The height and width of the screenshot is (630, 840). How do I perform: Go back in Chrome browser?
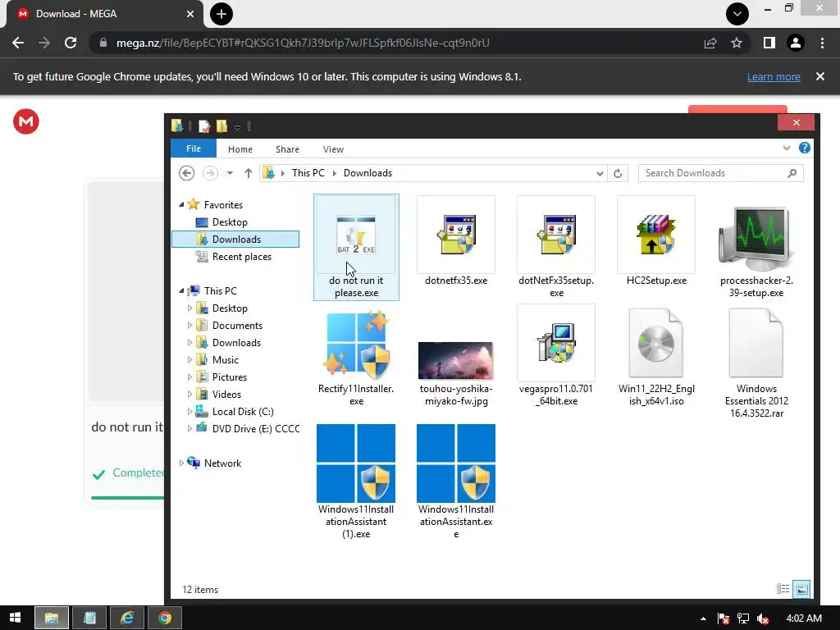point(18,43)
